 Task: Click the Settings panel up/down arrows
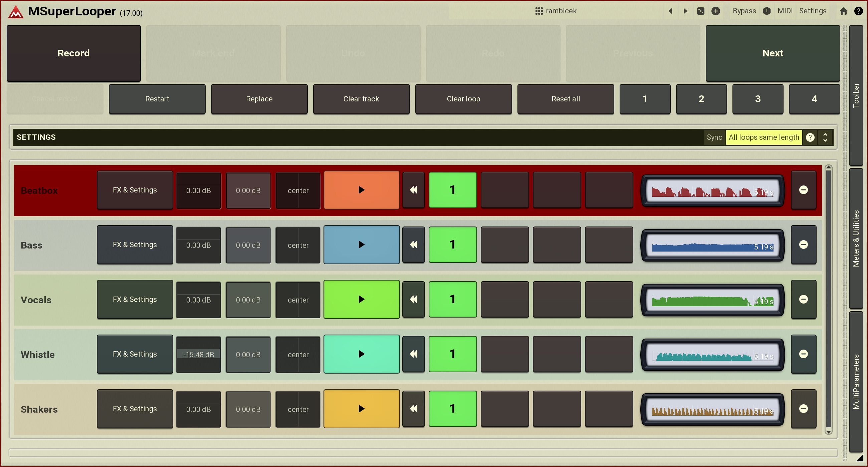click(825, 137)
